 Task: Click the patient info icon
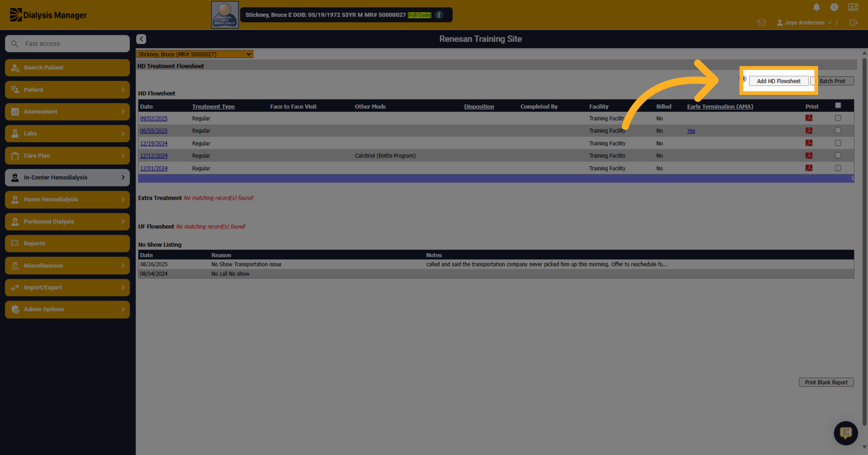click(439, 15)
